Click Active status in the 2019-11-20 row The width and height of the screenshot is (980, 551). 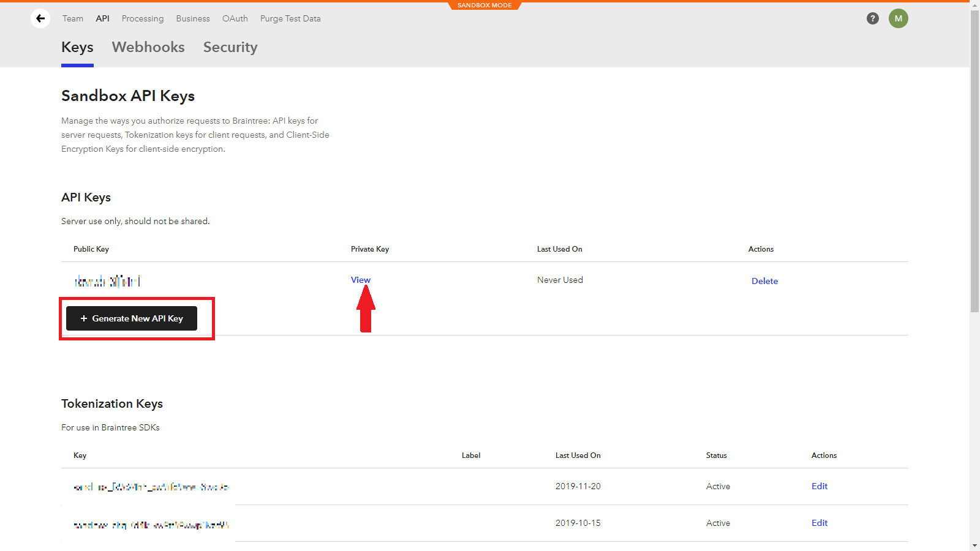coord(718,486)
